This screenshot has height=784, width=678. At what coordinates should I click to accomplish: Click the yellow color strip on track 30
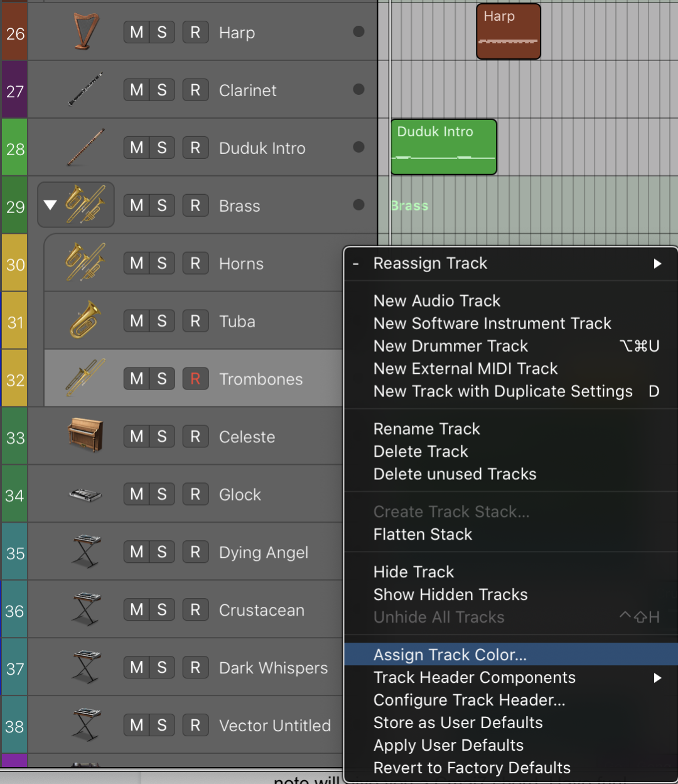(x=14, y=263)
